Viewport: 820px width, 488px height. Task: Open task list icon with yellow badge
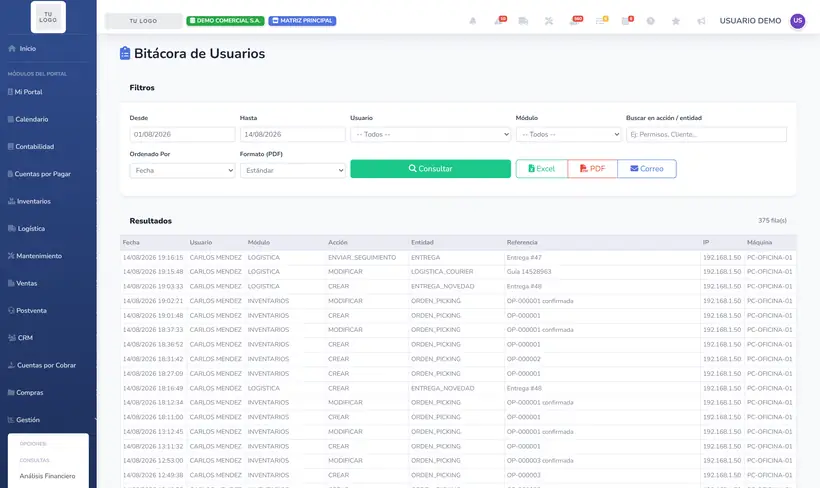(x=601, y=20)
